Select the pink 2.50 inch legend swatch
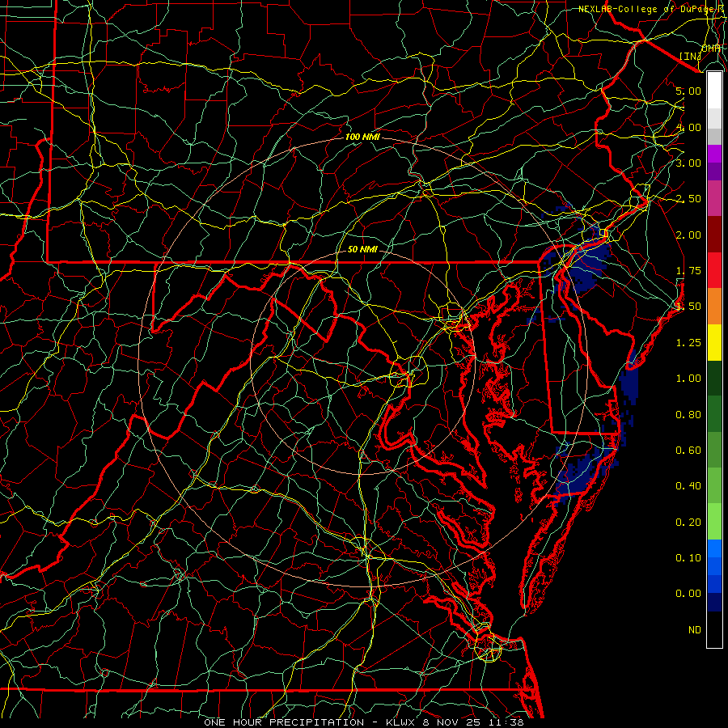Image resolution: width=728 pixels, height=728 pixels. (x=714, y=198)
